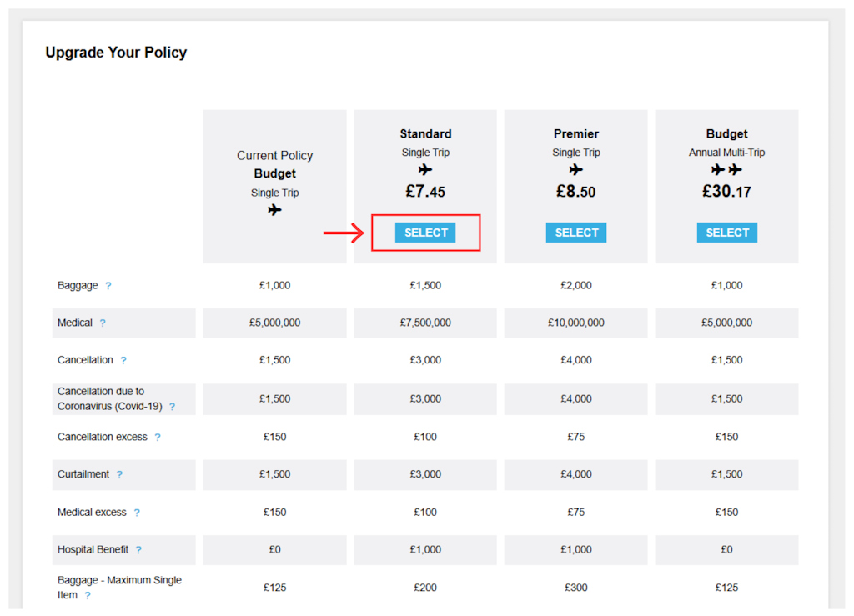Click the Standard price £7.45
This screenshot has height=616, width=854.
pos(425,192)
